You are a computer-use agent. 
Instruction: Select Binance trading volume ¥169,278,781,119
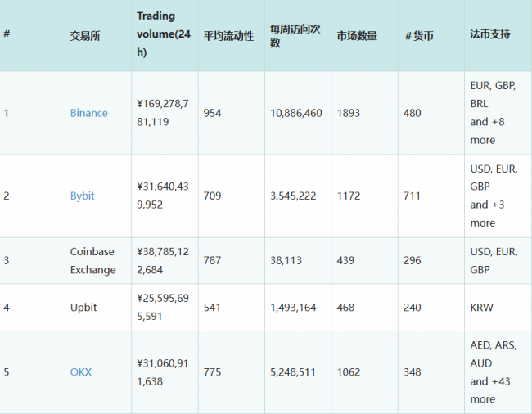coord(163,113)
